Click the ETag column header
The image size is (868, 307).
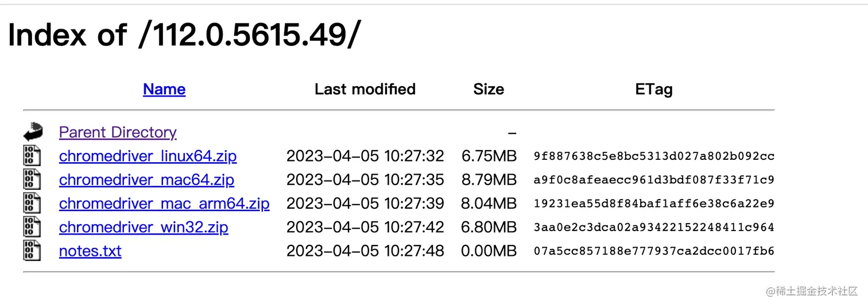click(x=654, y=89)
